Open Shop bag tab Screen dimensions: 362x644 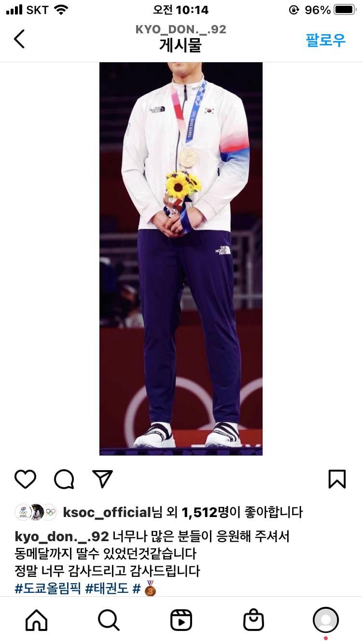point(253,620)
